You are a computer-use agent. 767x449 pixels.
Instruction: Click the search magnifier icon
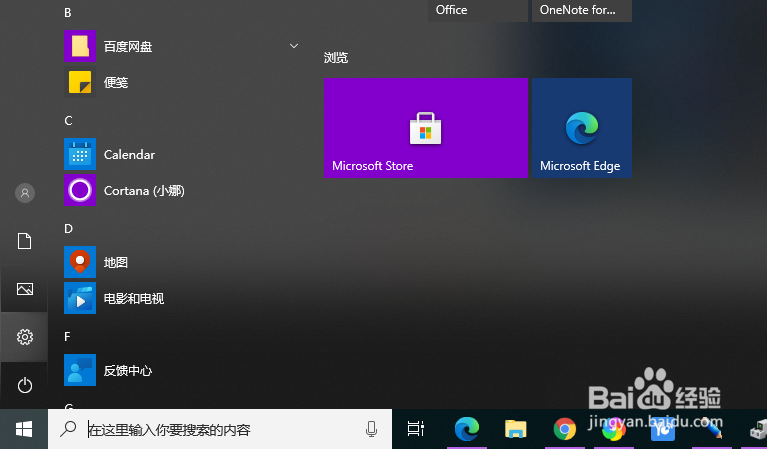tap(68, 429)
